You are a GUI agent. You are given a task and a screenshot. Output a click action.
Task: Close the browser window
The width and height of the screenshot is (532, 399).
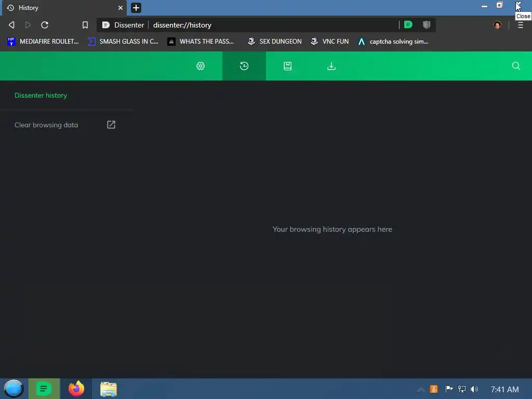tap(518, 5)
